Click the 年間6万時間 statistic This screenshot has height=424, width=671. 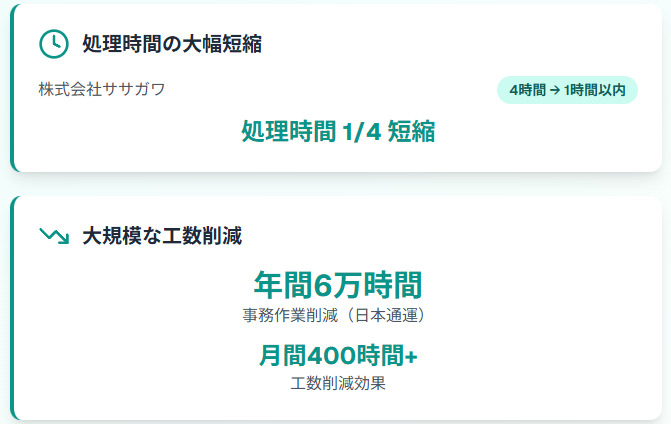point(338,285)
